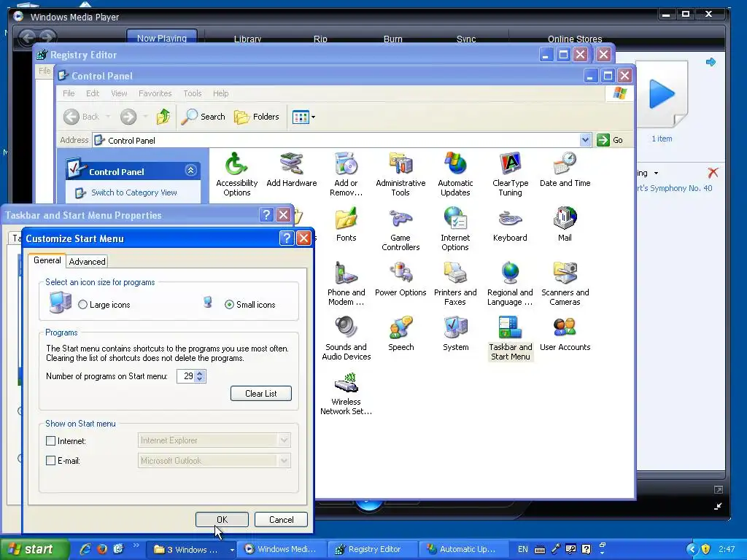
Task: Open Automatic Updates in Control Panel window
Action: 455,174
